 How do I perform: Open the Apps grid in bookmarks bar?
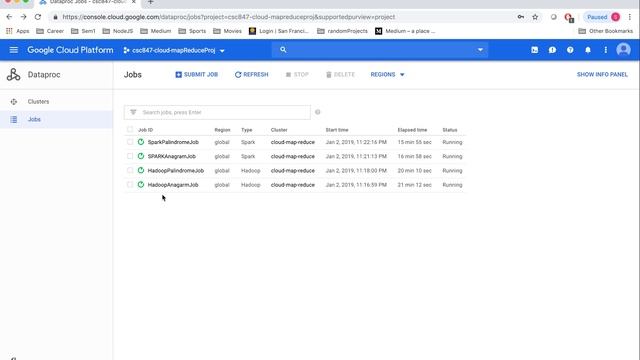17,31
